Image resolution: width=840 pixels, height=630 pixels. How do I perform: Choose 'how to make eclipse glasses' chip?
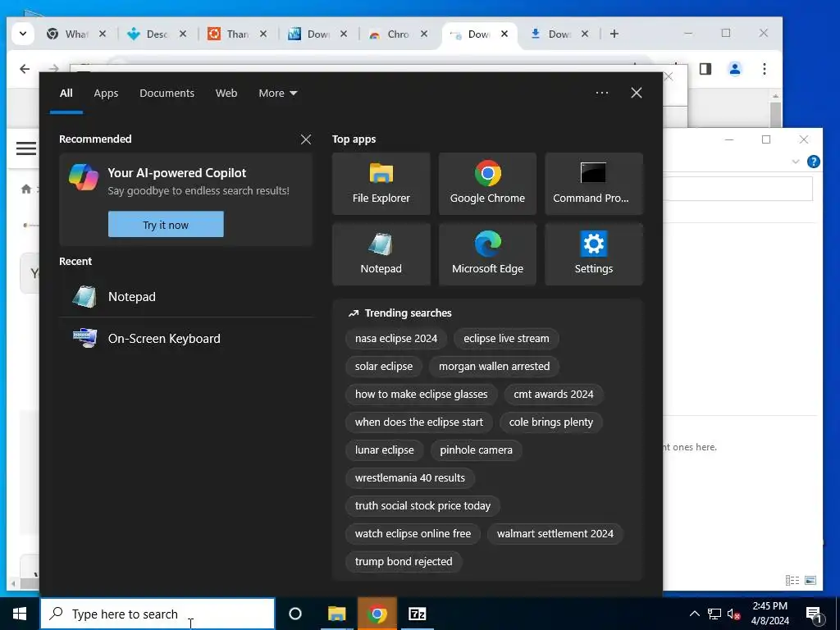[x=421, y=395]
